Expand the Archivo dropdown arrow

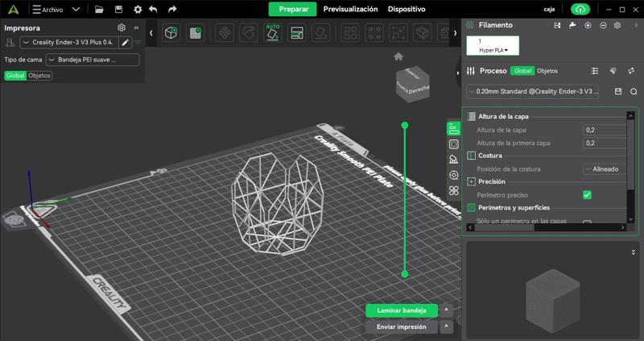[76, 9]
